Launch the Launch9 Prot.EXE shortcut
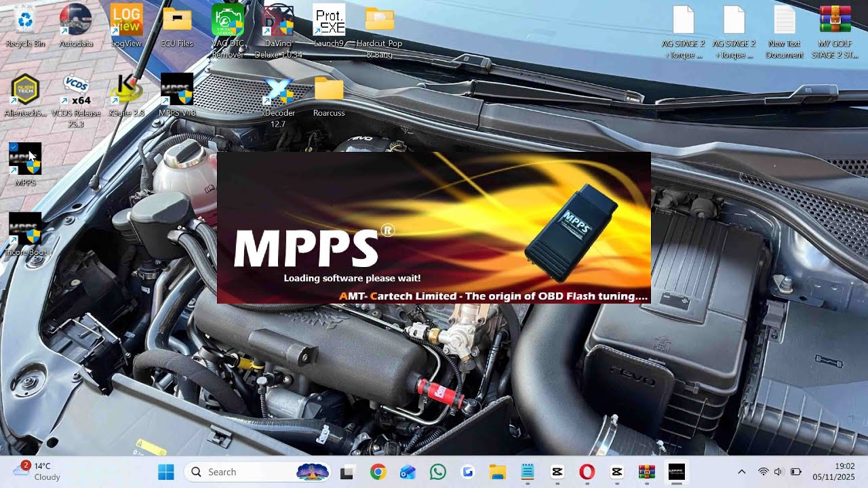Viewport: 868px width, 488px height. [329, 26]
